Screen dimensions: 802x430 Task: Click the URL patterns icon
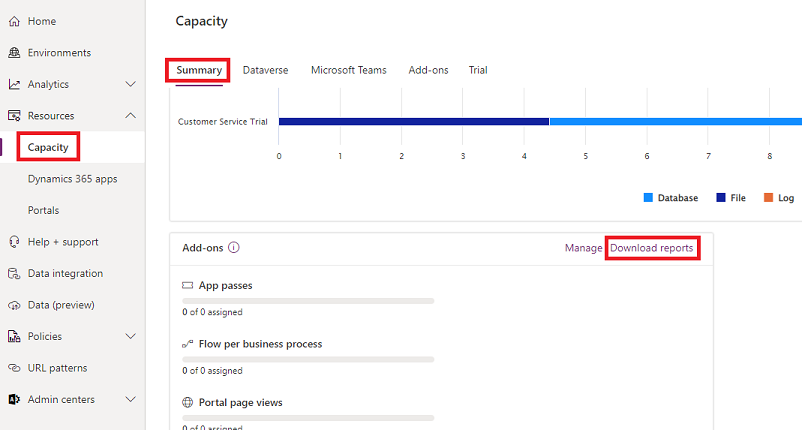tap(14, 368)
